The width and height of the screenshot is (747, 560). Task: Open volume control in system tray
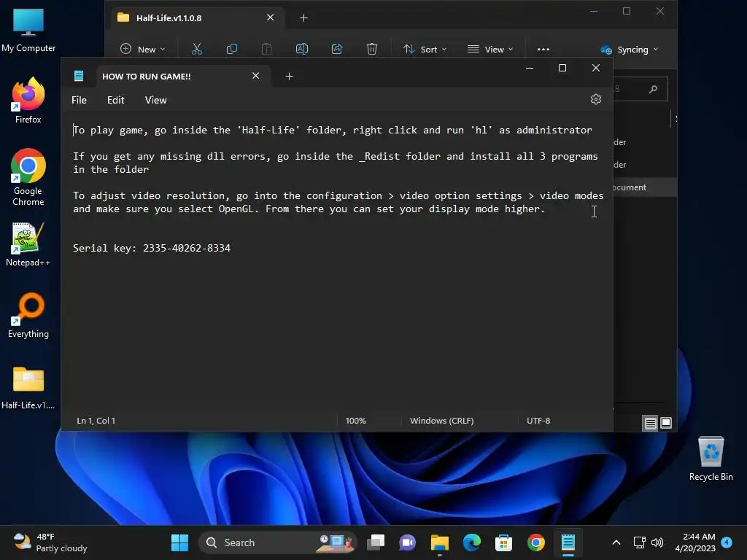pos(657,542)
